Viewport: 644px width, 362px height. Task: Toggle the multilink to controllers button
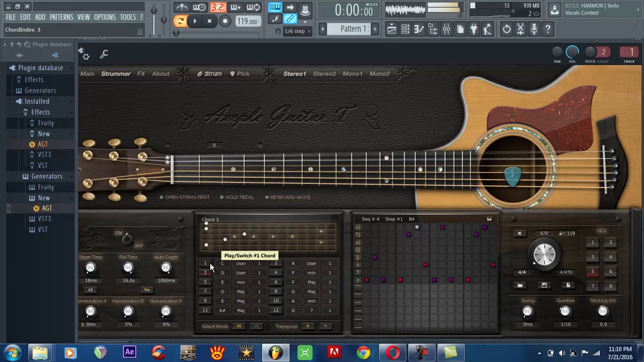[290, 19]
